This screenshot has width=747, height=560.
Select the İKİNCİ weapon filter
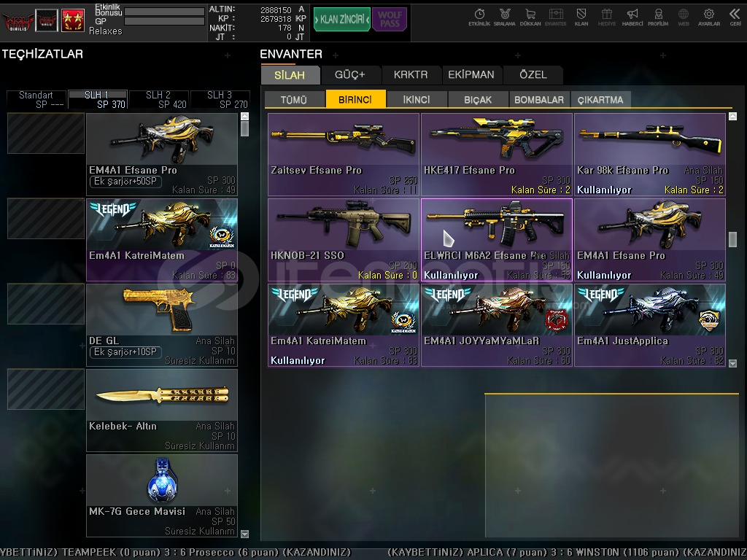[417, 99]
